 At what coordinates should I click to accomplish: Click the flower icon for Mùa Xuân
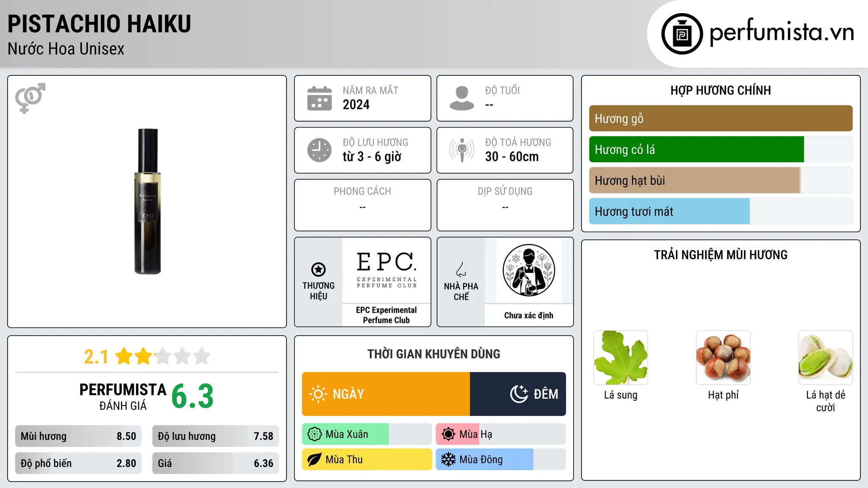[x=314, y=434]
